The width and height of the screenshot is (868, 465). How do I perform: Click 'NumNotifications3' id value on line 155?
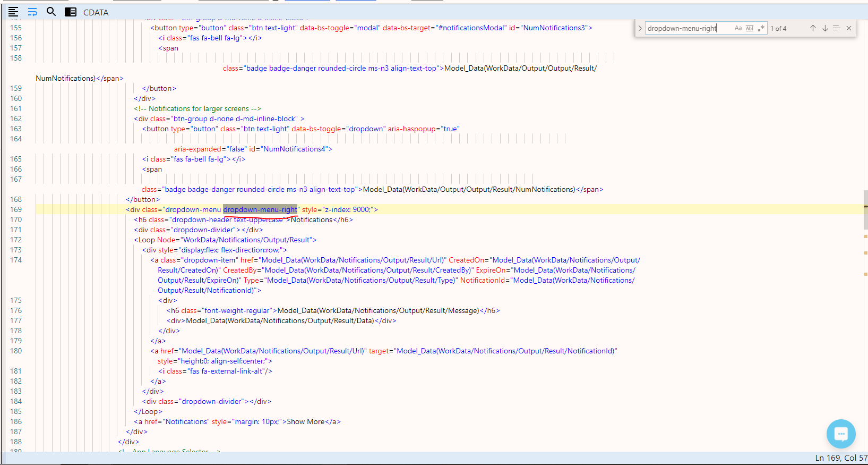[554, 28]
